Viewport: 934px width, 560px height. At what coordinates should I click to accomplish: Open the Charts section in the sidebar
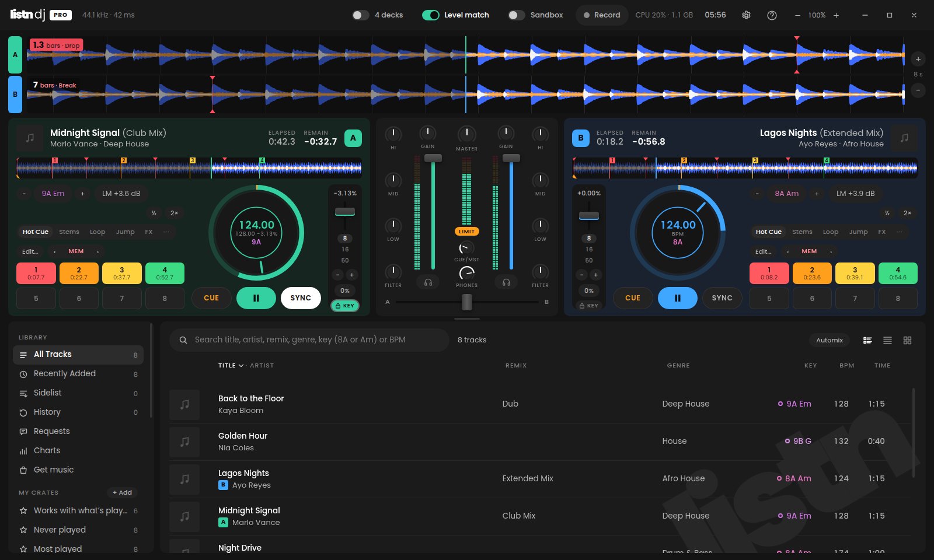(78, 450)
